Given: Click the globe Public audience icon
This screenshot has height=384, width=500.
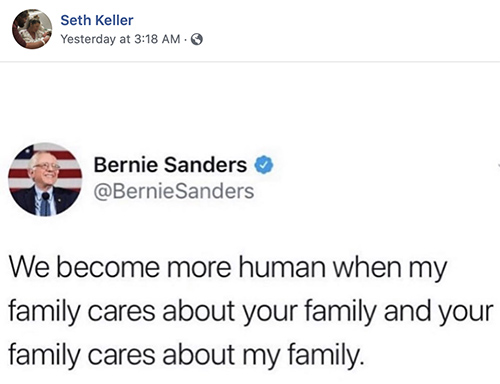Looking at the screenshot, I should (197, 39).
